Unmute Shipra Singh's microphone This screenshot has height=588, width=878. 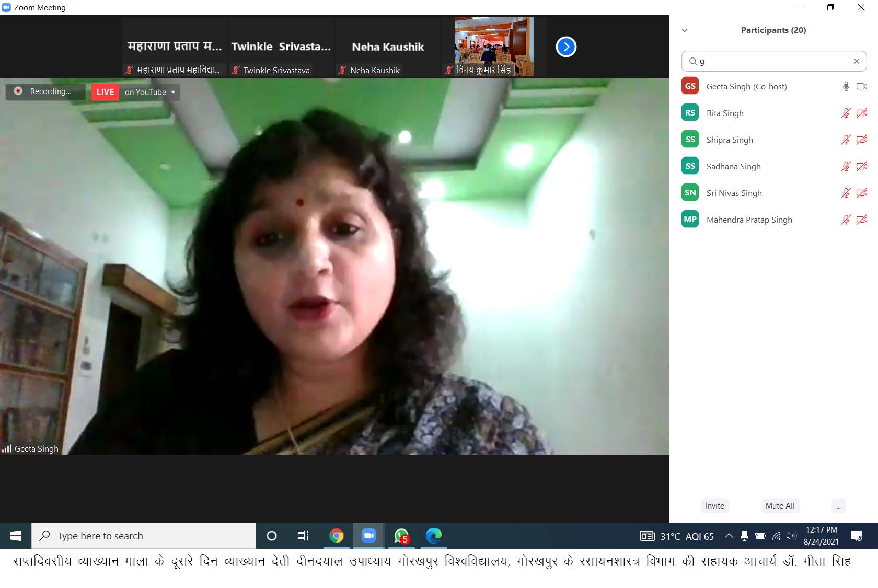tap(846, 140)
